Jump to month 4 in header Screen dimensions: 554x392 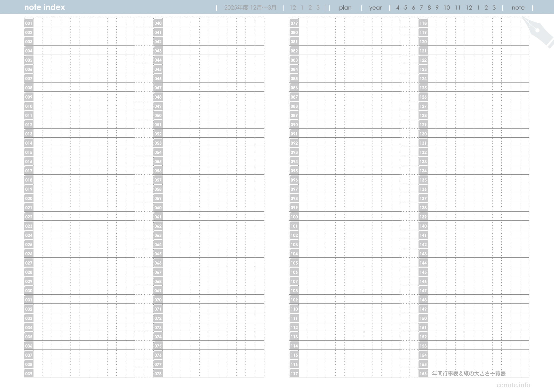397,8
